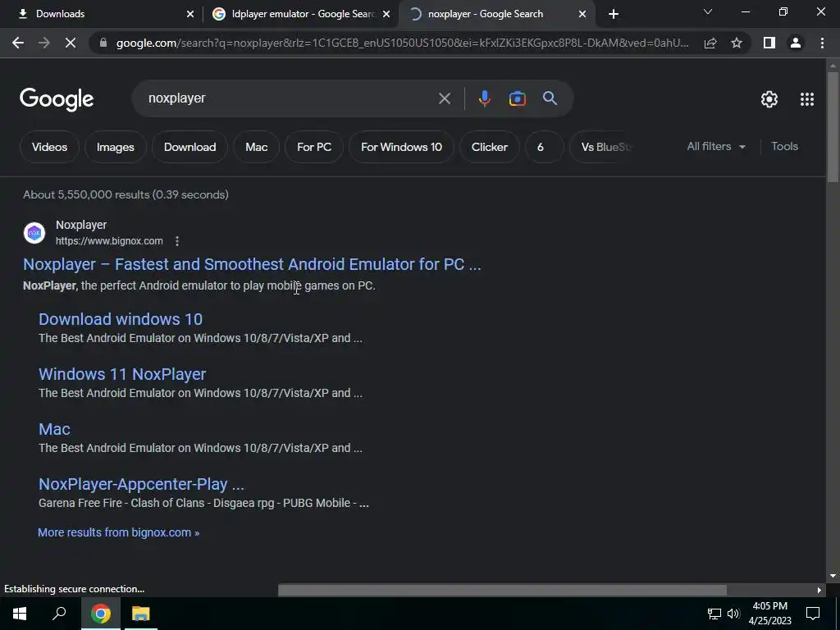Open the Windows notification center

click(813, 614)
